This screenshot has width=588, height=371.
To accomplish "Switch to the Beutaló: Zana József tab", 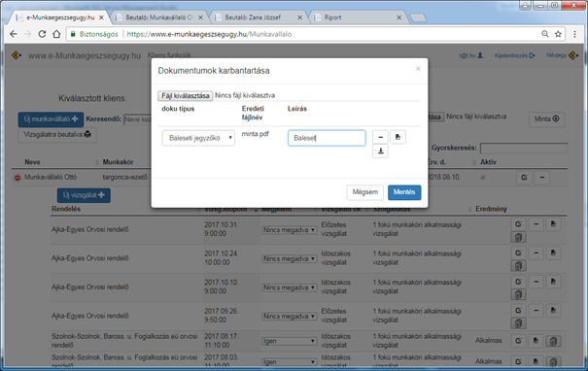I will 258,17.
